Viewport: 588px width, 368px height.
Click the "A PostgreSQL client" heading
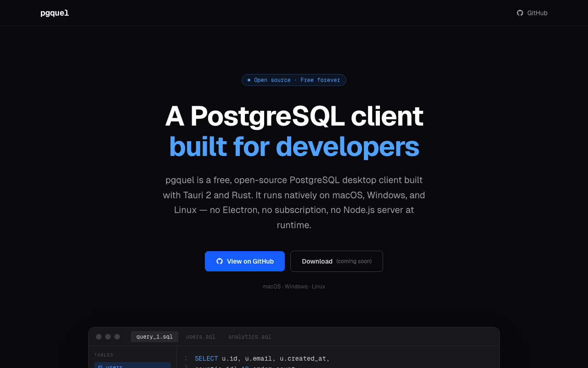pyautogui.click(x=294, y=116)
